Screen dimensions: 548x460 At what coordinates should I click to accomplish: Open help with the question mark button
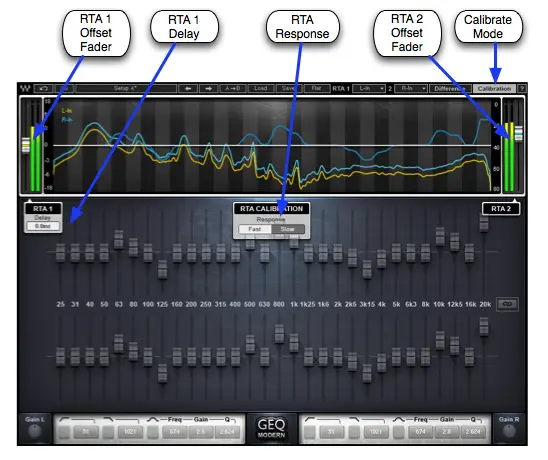pos(521,88)
